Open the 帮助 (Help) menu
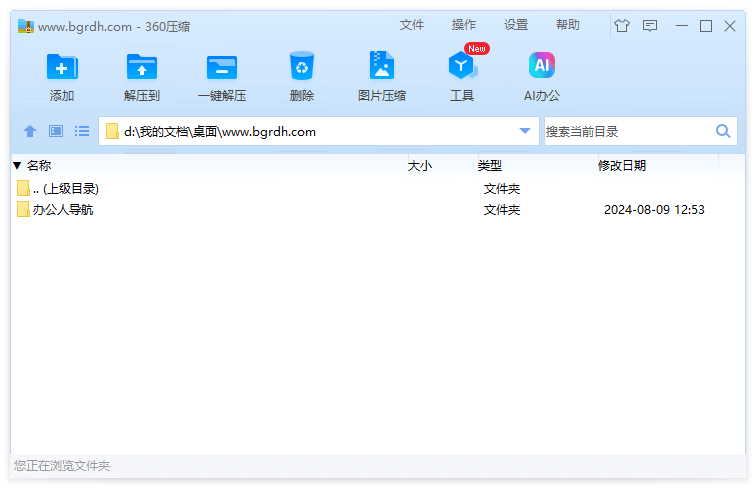The width and height of the screenshot is (756, 488). [x=568, y=25]
